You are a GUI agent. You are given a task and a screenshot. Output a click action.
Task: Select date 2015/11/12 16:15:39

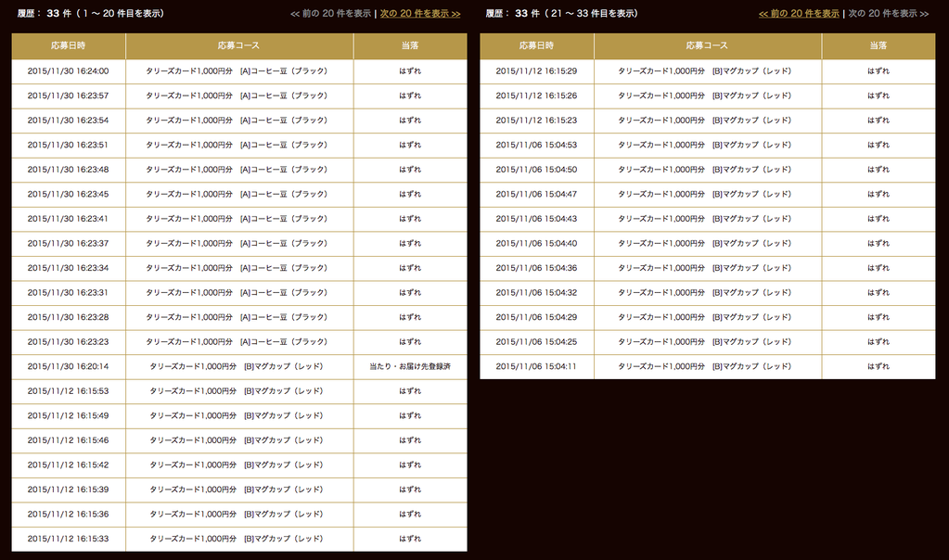[69, 490]
